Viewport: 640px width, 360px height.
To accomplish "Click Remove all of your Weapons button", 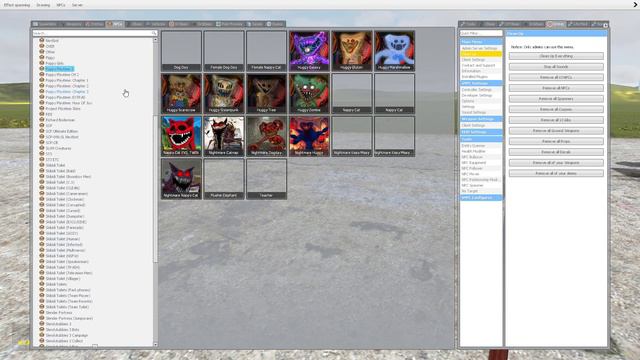I will (x=556, y=162).
